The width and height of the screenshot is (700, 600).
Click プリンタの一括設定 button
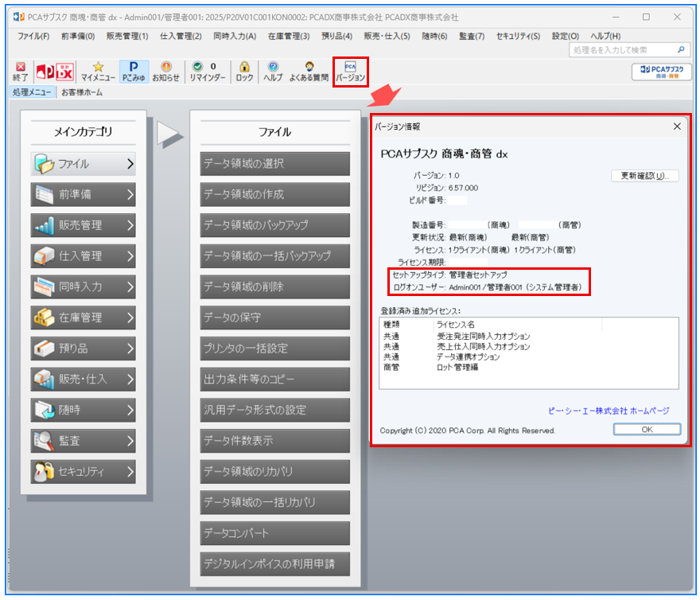click(x=275, y=349)
